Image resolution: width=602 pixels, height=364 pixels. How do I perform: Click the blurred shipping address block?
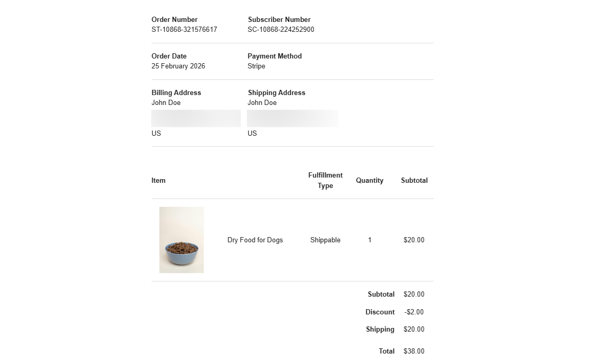[293, 118]
